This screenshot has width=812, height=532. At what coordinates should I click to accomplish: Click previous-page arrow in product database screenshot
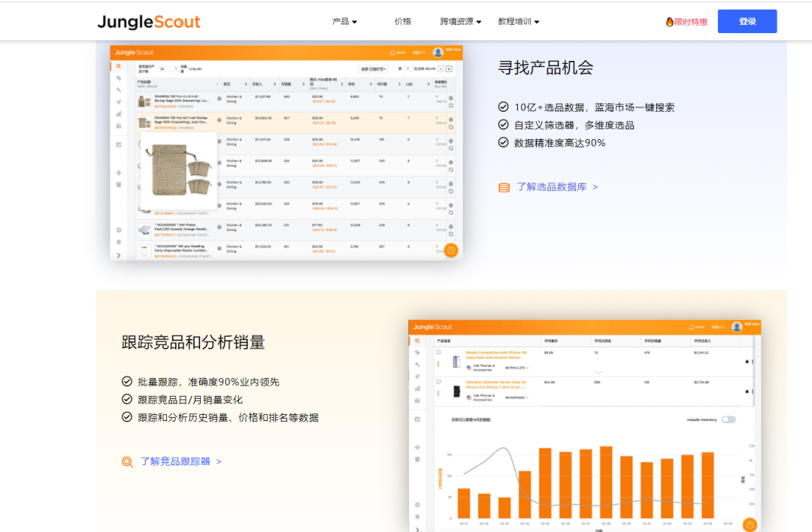(x=441, y=69)
